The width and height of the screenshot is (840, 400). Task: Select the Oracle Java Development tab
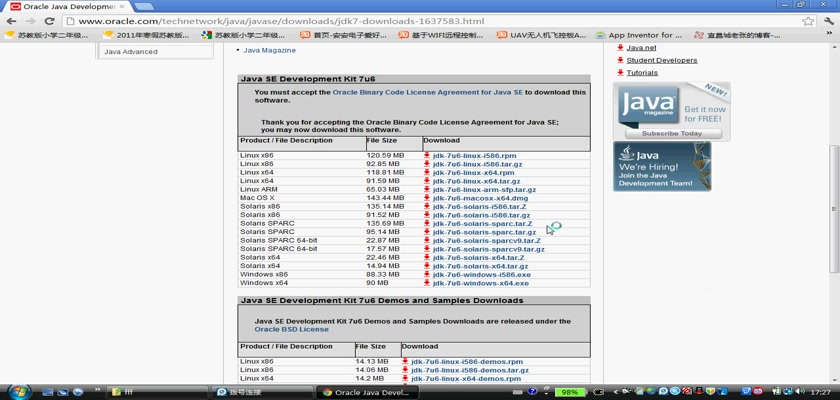(67, 6)
